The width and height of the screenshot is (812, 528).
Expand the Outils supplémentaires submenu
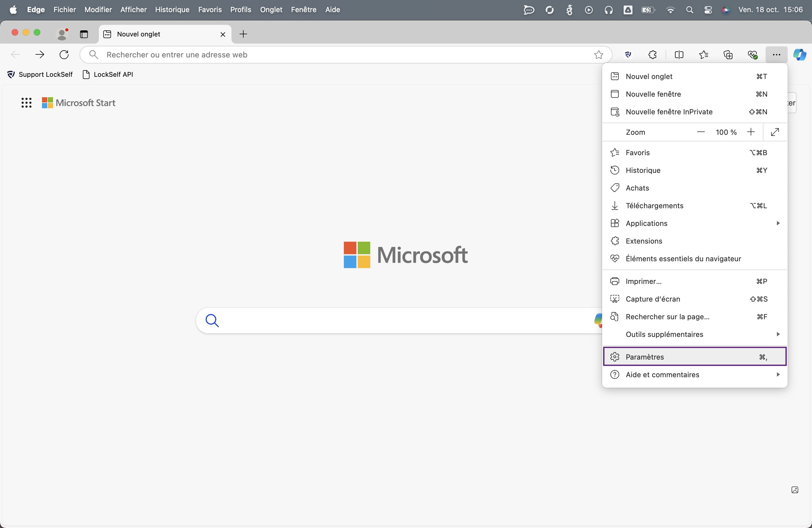click(695, 334)
